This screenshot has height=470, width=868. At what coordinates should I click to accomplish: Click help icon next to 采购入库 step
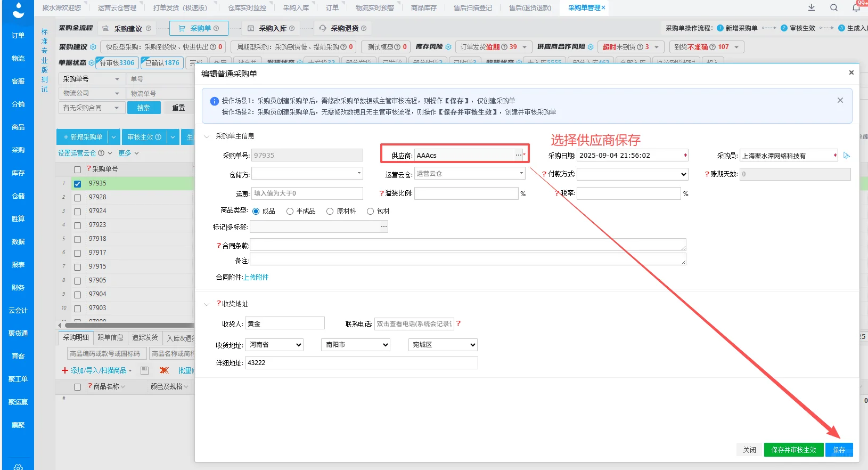click(292, 28)
